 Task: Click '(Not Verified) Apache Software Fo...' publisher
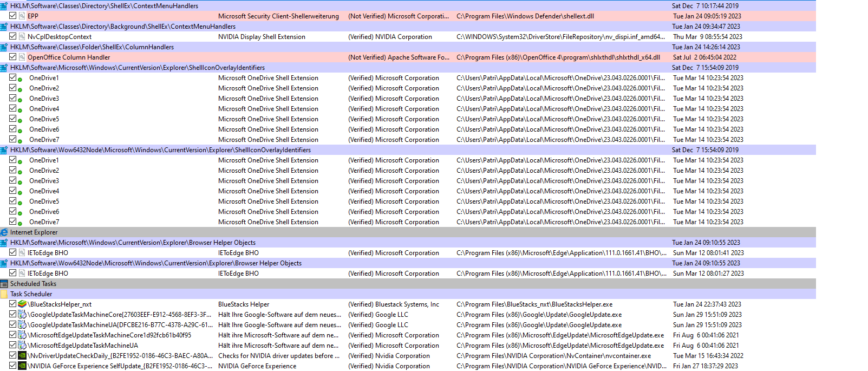(x=399, y=57)
